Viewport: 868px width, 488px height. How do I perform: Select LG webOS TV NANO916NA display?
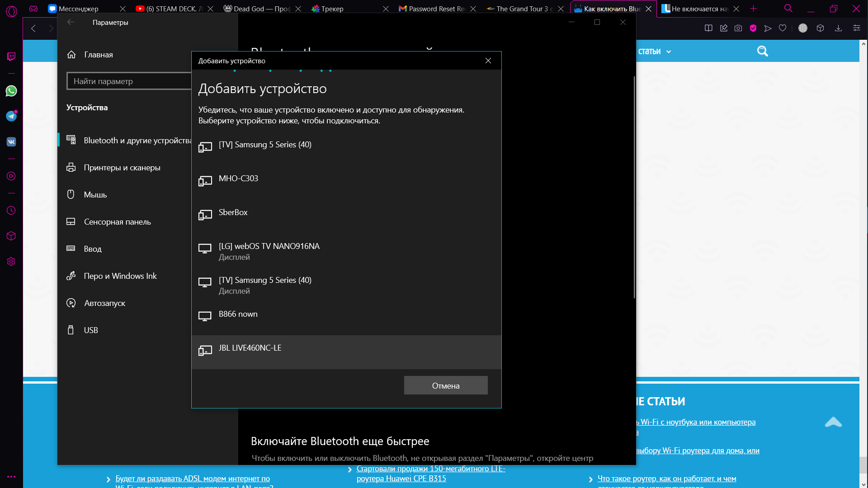[346, 250]
